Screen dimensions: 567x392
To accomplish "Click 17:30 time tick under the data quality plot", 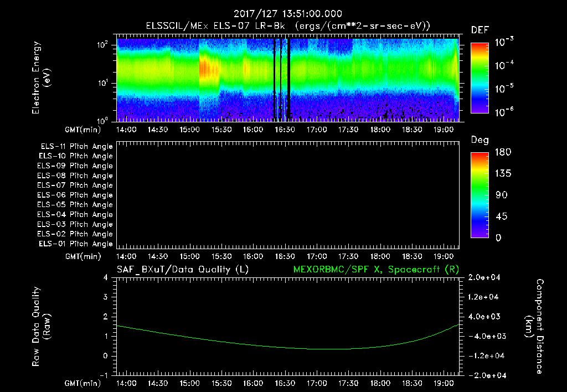I will 348,383.
